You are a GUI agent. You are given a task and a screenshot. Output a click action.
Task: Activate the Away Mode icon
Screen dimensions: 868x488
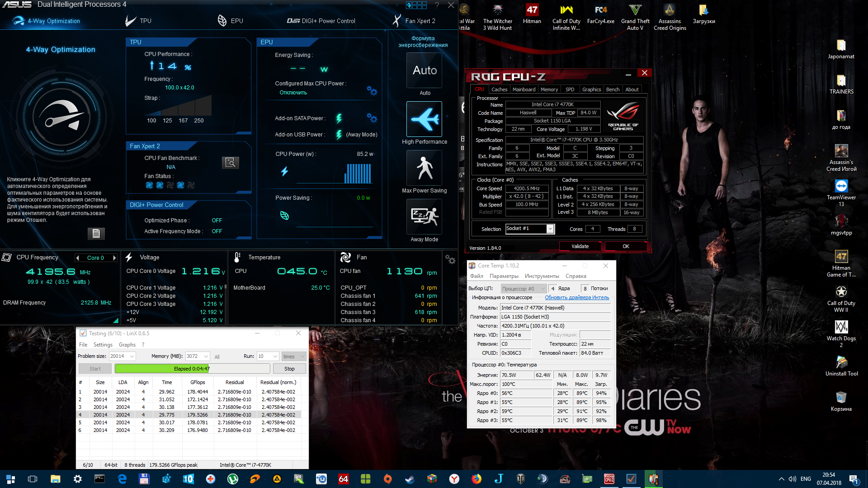(424, 217)
